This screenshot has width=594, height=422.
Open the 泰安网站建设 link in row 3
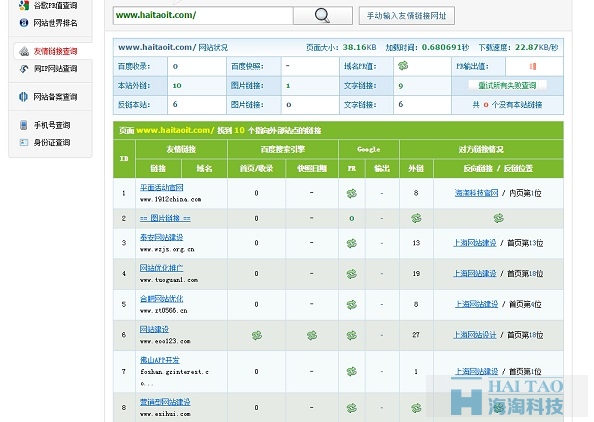(x=162, y=238)
